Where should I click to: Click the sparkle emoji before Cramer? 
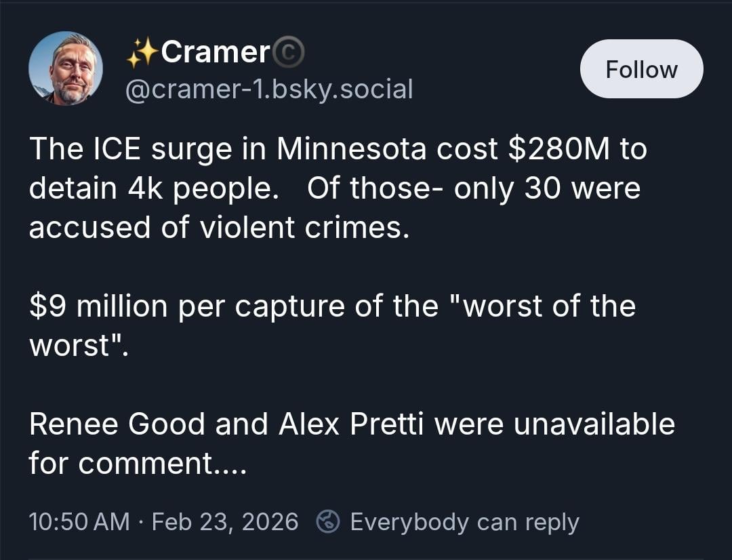click(x=142, y=53)
